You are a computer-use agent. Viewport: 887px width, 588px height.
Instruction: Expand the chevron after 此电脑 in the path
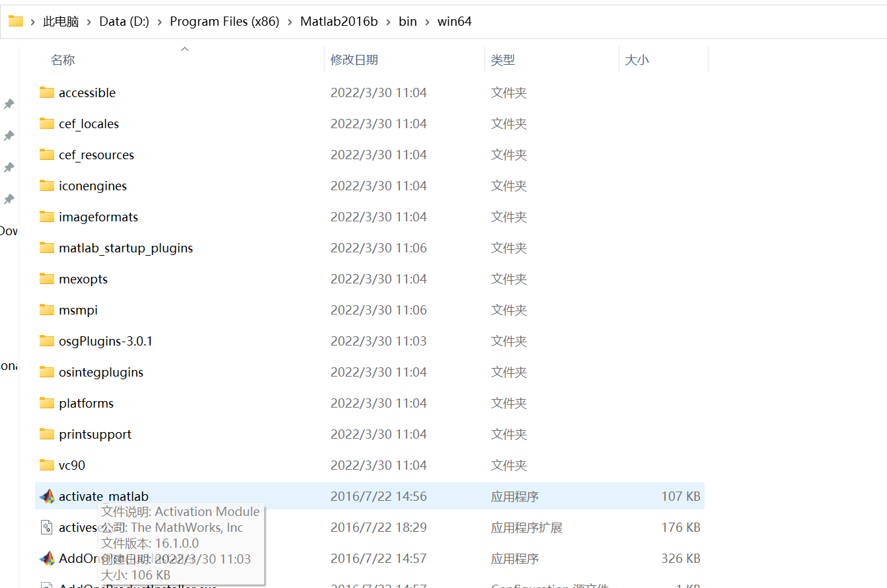click(x=89, y=22)
